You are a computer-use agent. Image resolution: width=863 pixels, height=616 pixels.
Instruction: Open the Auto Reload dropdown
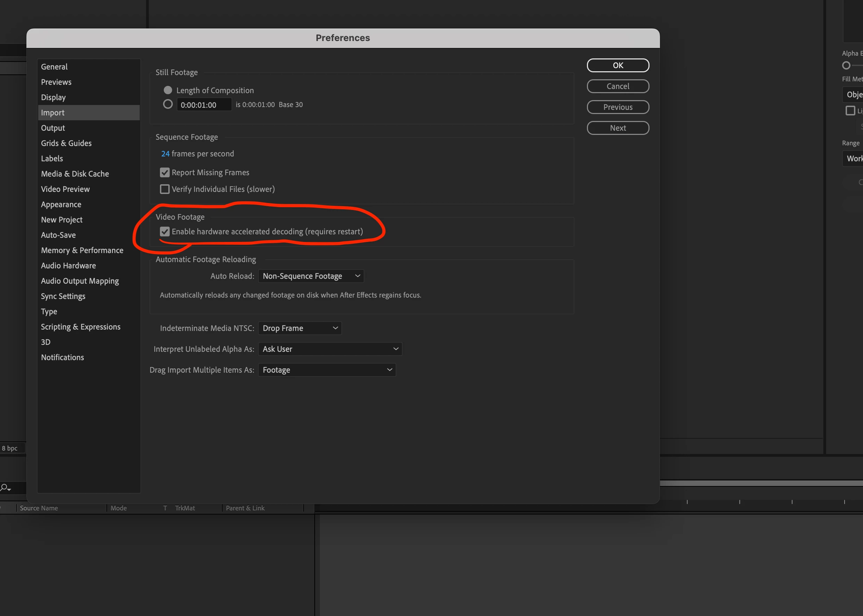tap(311, 276)
